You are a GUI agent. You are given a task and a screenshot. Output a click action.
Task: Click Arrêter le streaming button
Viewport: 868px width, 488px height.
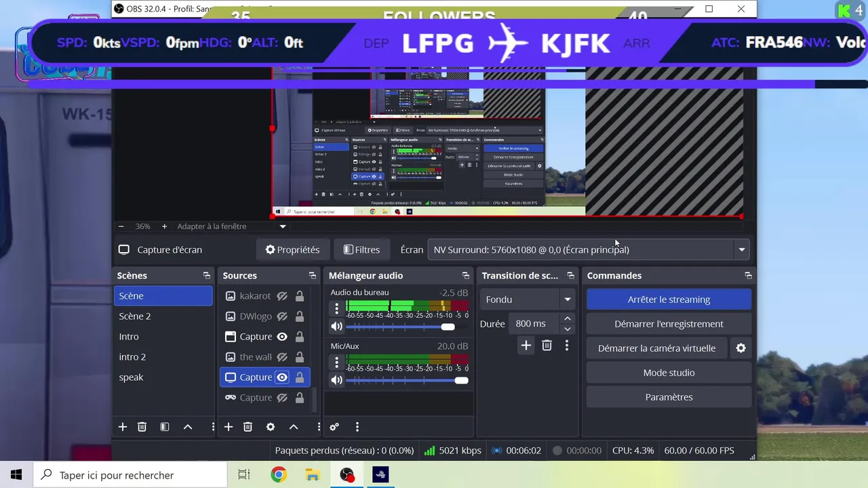pyautogui.click(x=669, y=300)
